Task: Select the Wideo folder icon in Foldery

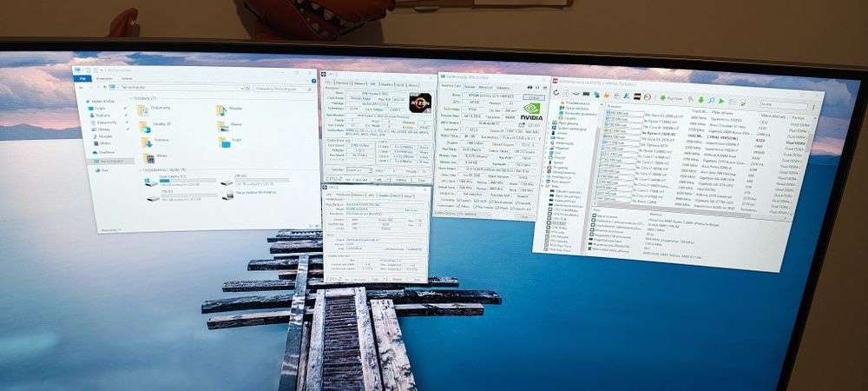Action: [149, 158]
